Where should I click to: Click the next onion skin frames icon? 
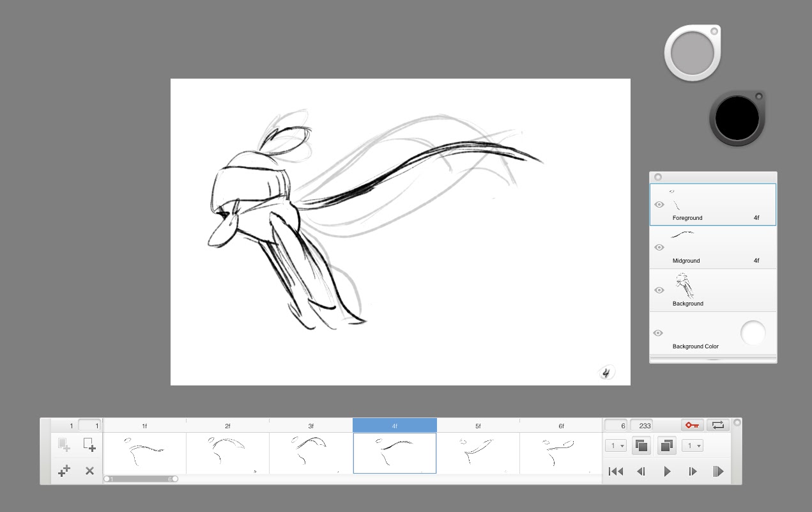pyautogui.click(x=666, y=446)
